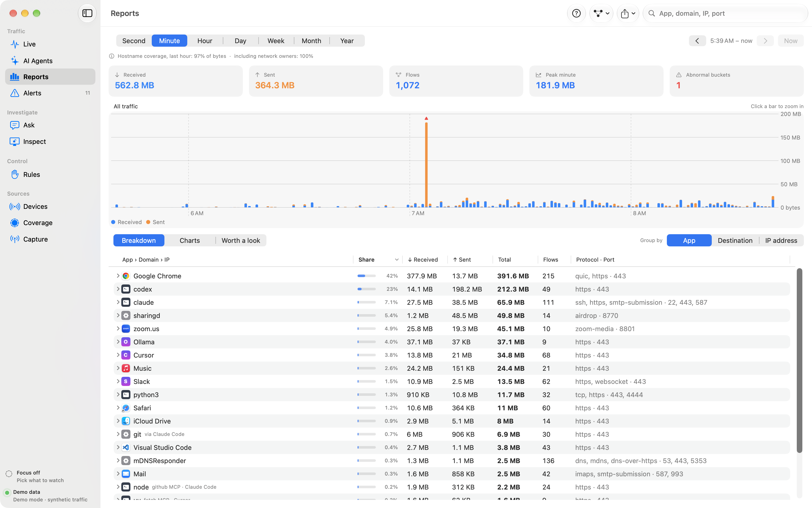Group by Destination

point(735,240)
